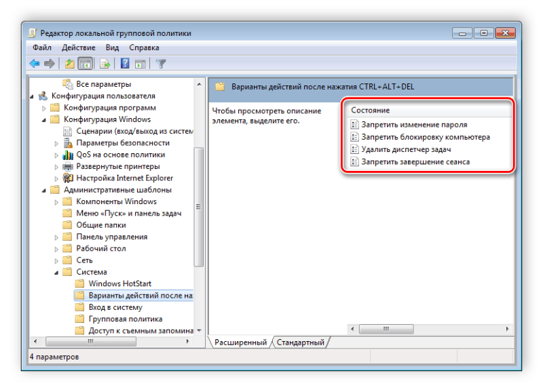Click the tree pane vertical scrollbar thumb
Image resolution: width=543 pixels, height=392 pixels.
pos(199,207)
